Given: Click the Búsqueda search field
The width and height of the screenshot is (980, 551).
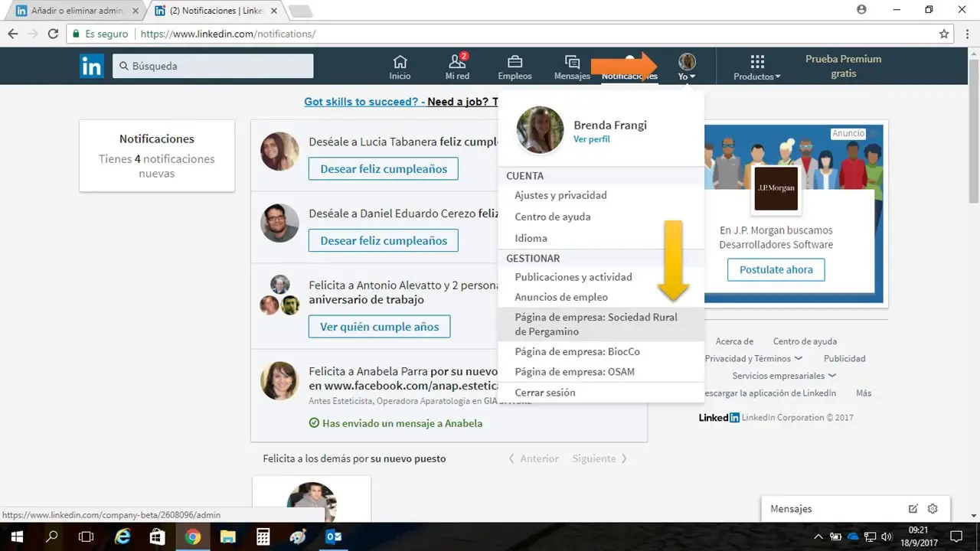Looking at the screenshot, I should coord(213,66).
